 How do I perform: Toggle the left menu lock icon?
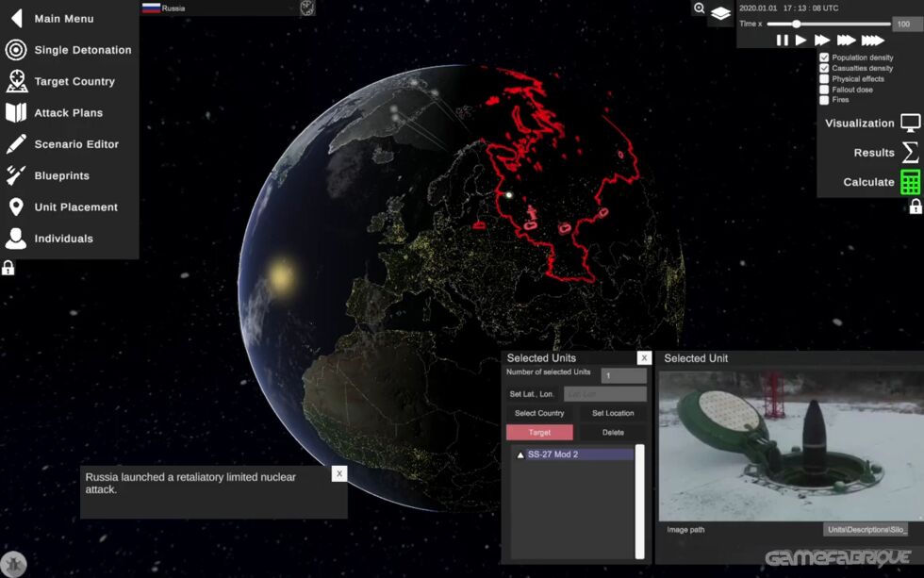click(x=8, y=268)
